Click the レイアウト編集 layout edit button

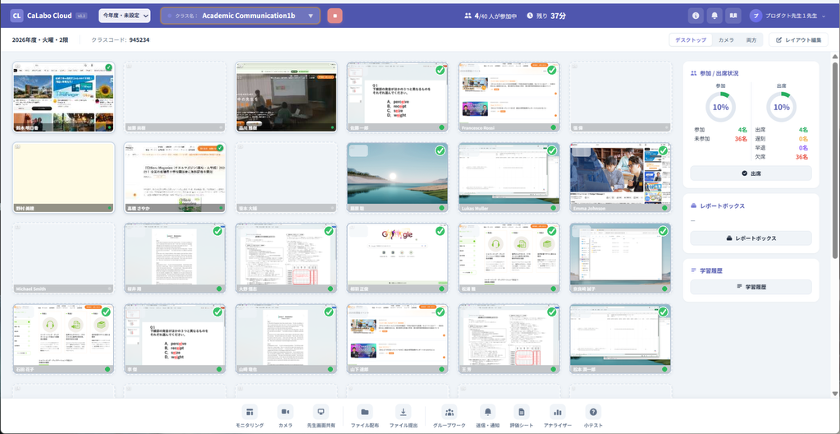tap(798, 40)
